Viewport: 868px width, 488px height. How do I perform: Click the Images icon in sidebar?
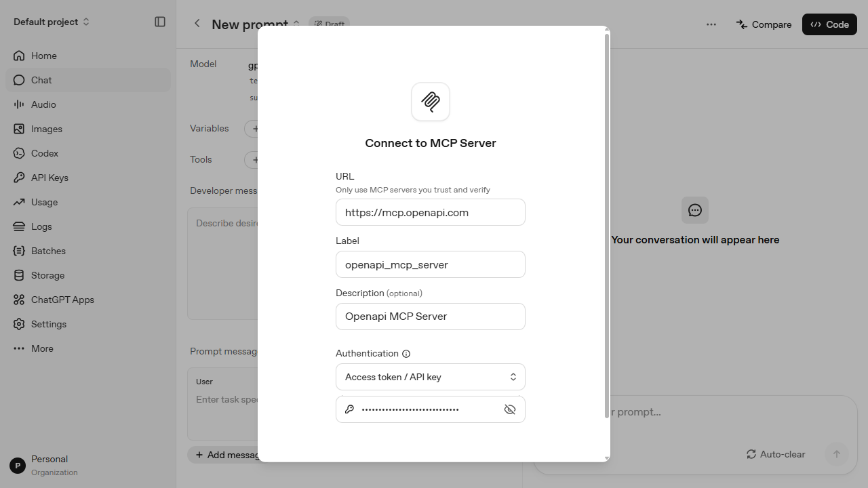[19, 129]
